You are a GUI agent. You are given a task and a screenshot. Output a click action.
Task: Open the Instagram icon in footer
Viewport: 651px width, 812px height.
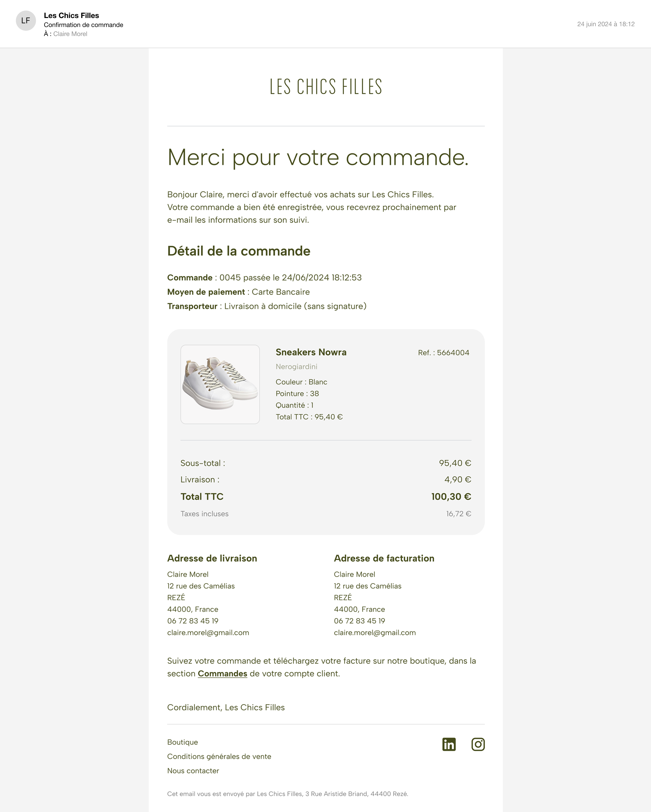[x=478, y=744]
